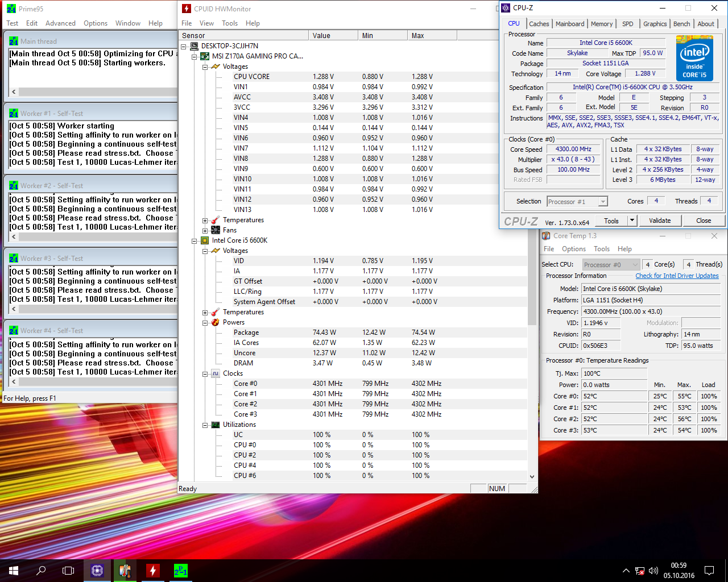Image resolution: width=728 pixels, height=582 pixels.
Task: Click HWMonitor's vertical scrollbar down arrow
Action: 532,477
